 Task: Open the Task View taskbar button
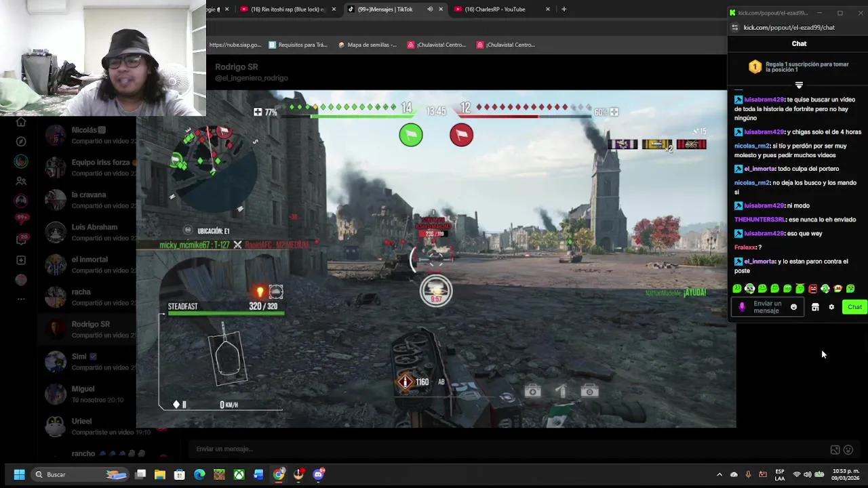click(140, 474)
